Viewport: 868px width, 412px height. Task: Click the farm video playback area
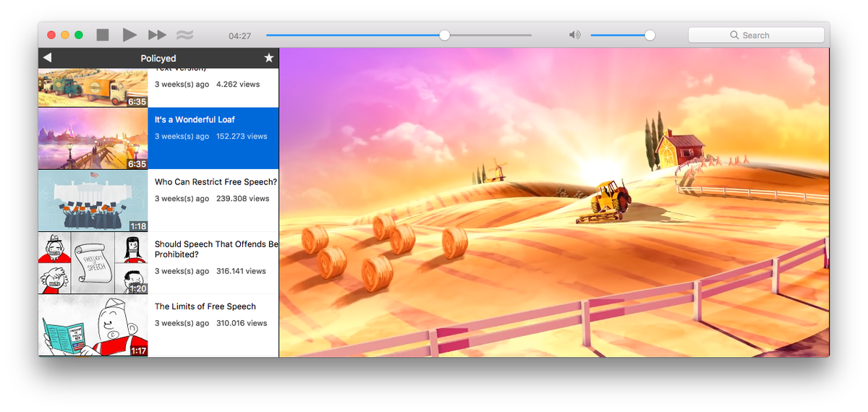pos(554,202)
